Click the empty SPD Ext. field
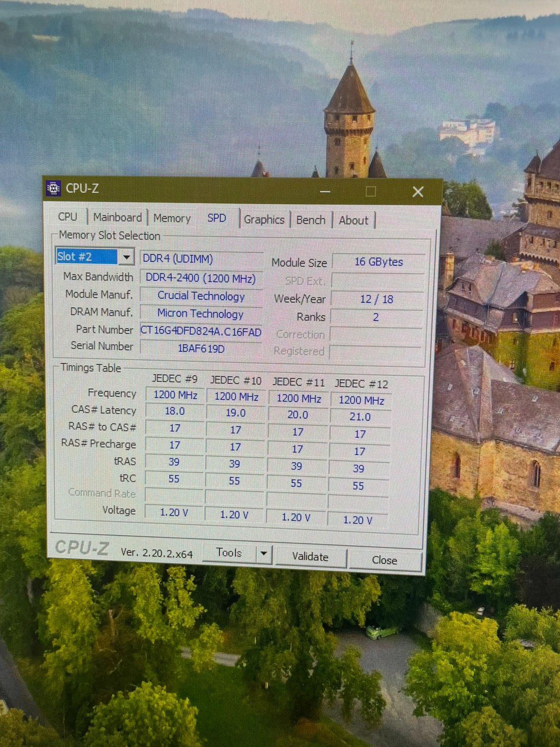The image size is (560, 747). click(x=378, y=281)
